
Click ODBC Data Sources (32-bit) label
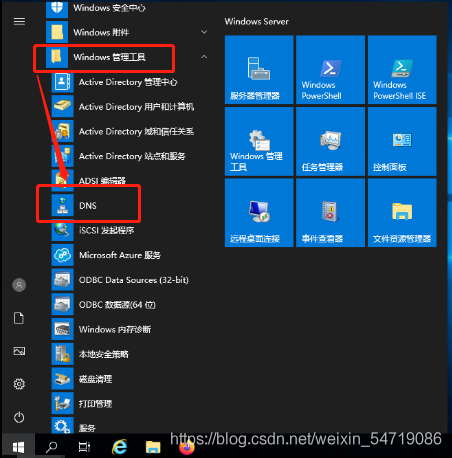(134, 280)
